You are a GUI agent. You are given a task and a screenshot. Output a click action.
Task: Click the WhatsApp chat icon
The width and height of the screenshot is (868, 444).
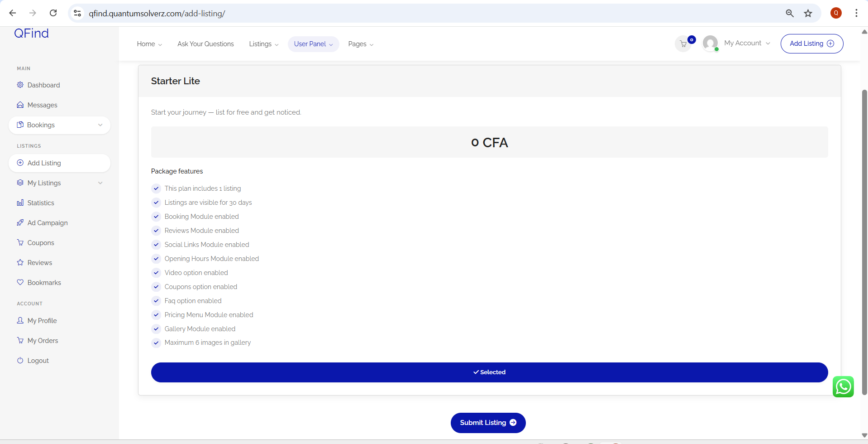click(843, 387)
